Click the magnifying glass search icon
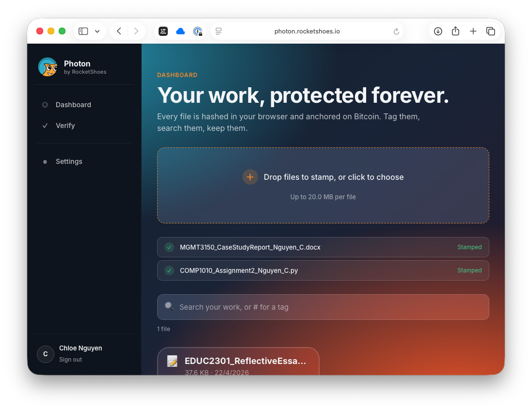This screenshot has width=532, height=411. point(169,307)
